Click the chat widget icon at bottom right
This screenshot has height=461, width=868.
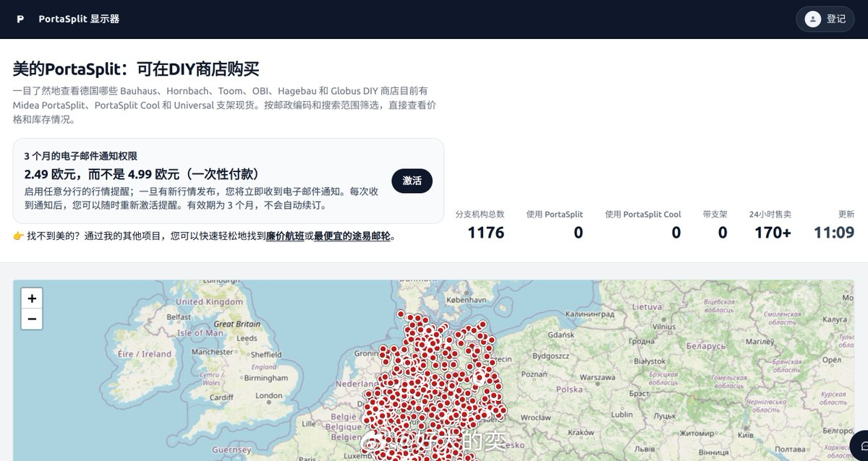click(861, 446)
